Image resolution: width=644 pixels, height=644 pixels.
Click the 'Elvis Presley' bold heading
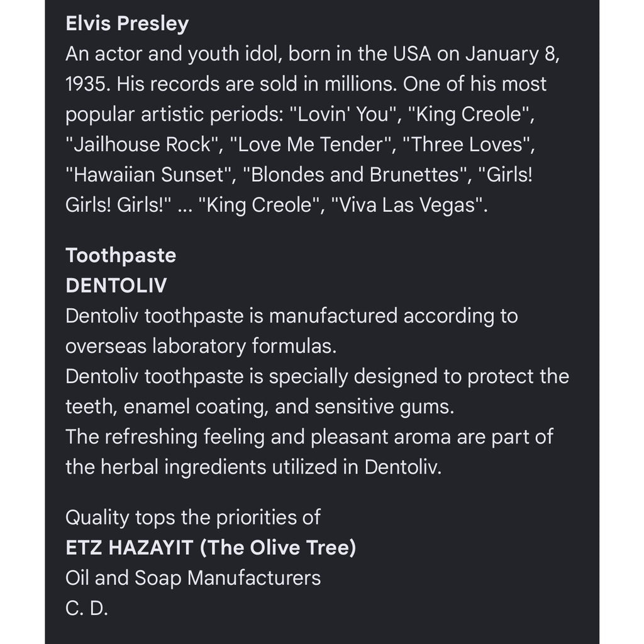tap(127, 24)
